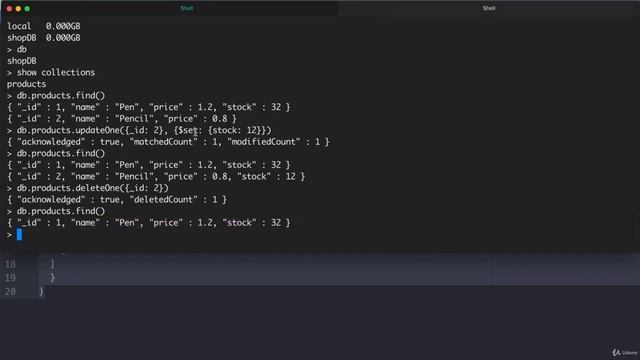This screenshot has width=640, height=360.
Task: Click line number 19 in editor gutter
Action: pyautogui.click(x=10, y=278)
